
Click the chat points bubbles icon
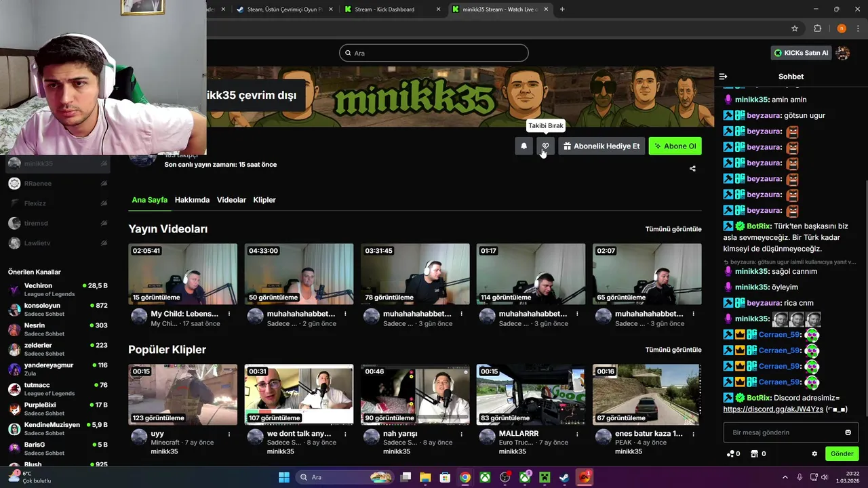pyautogui.click(x=730, y=453)
